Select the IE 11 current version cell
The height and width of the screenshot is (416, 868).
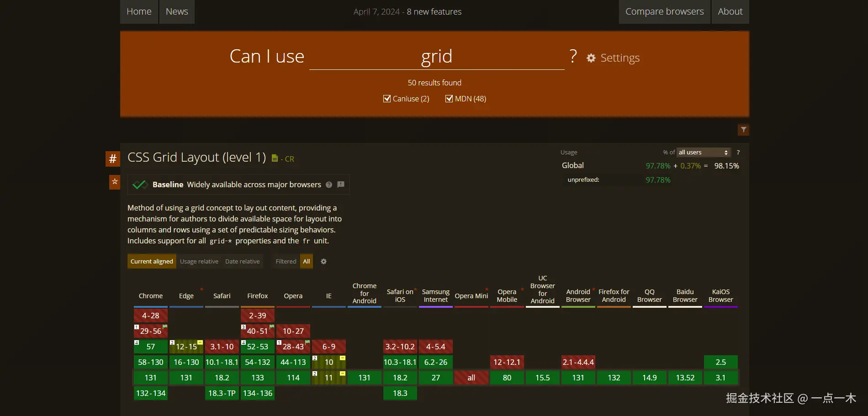(329, 378)
